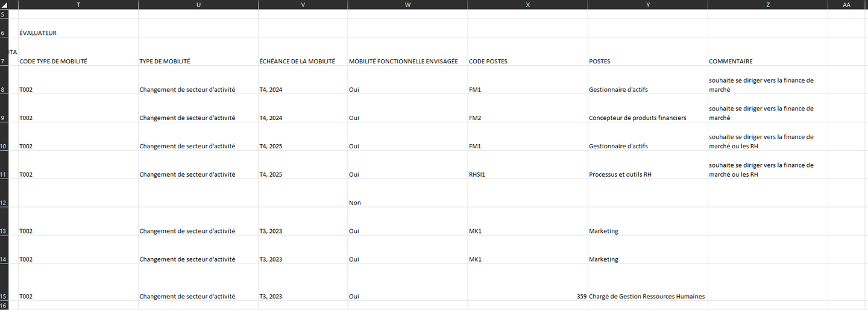The image size is (868, 310).
Task: Click the T4, 2024 cell in row 9
Action: coord(303,118)
